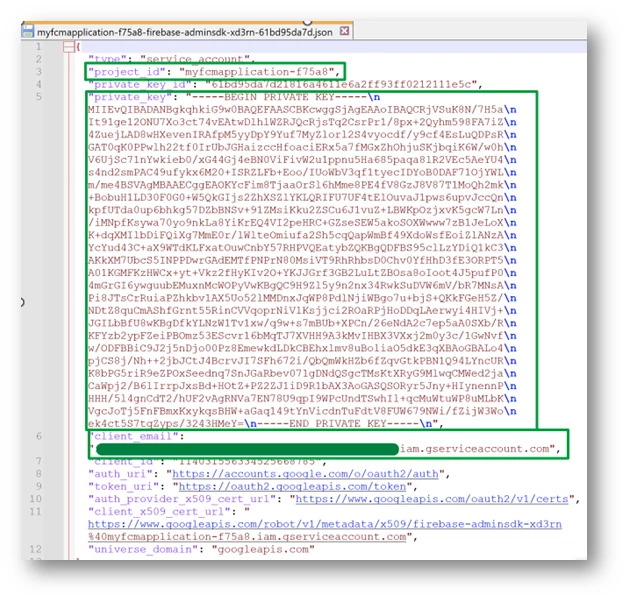Screen dimensions: 629x602
Task: Click key line starting YcYud43C+aX9WTdKLF
Action: pos(302,248)
